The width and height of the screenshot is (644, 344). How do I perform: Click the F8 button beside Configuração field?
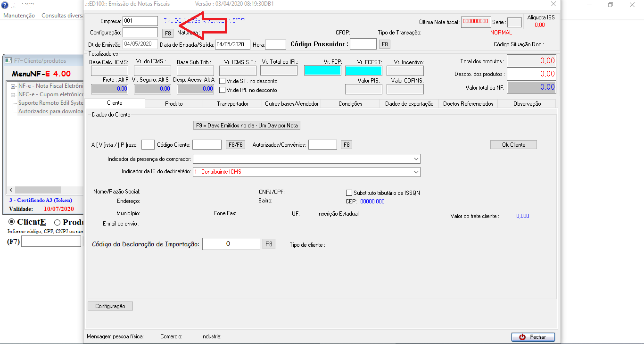[167, 33]
